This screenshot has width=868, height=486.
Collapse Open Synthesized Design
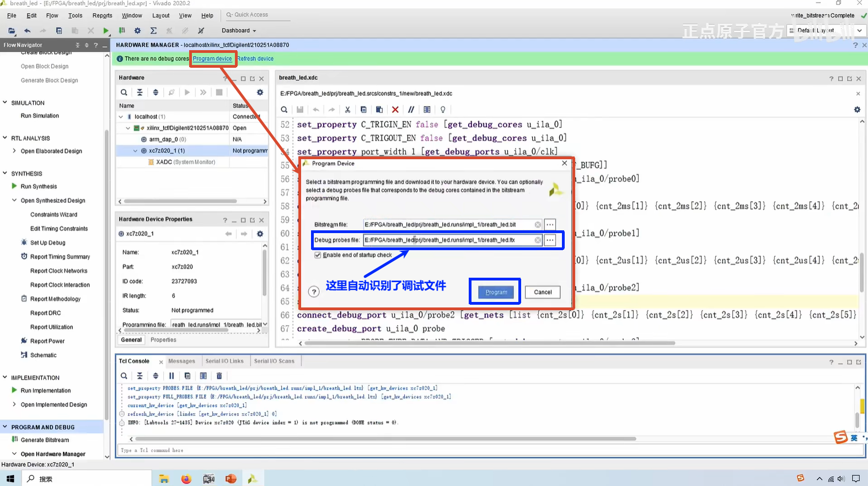[14, 201]
